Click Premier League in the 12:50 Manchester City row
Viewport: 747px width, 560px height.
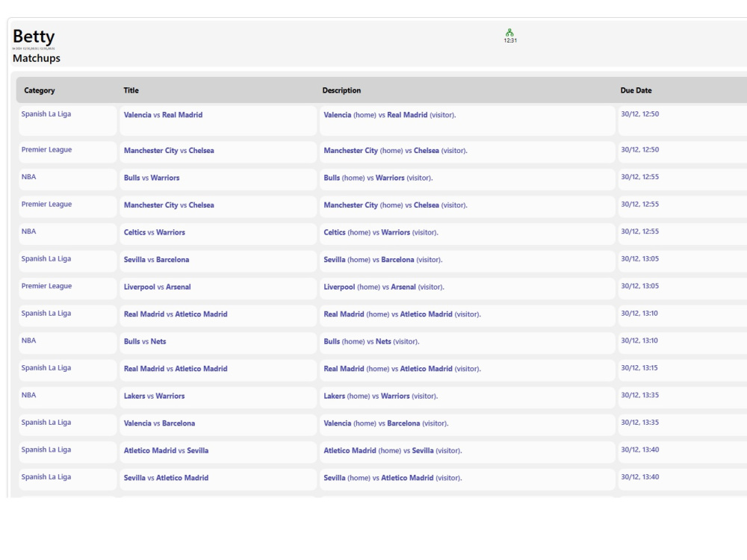(46, 149)
